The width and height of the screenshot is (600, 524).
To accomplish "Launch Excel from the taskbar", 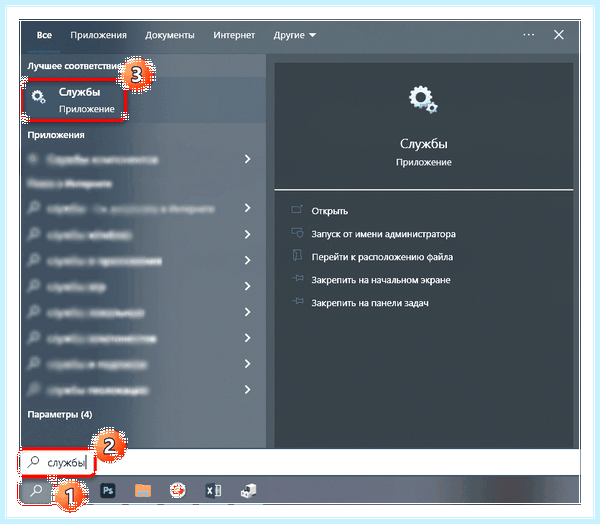I will [x=213, y=491].
